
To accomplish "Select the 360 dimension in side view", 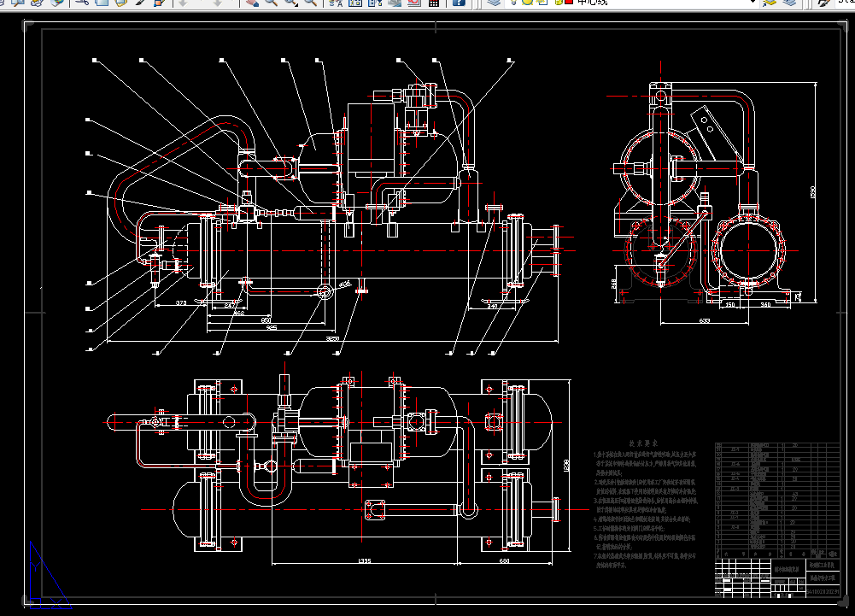I will click(765, 304).
